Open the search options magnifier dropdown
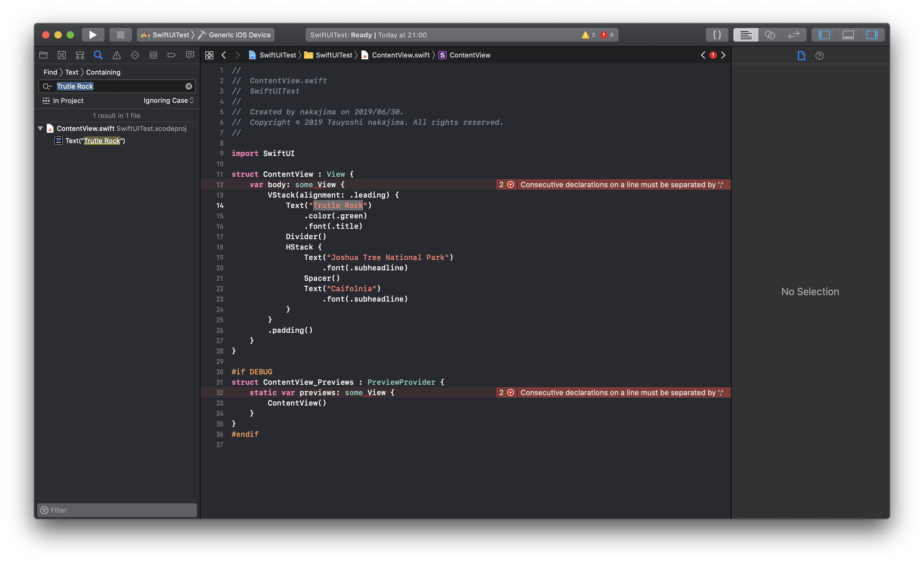Viewport: 924px width, 564px height. pos(47,86)
